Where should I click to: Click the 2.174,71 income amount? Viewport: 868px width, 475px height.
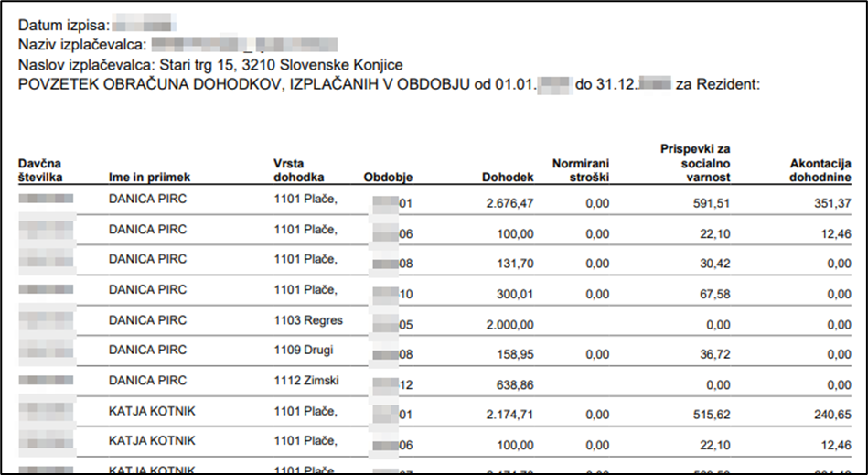point(509,414)
